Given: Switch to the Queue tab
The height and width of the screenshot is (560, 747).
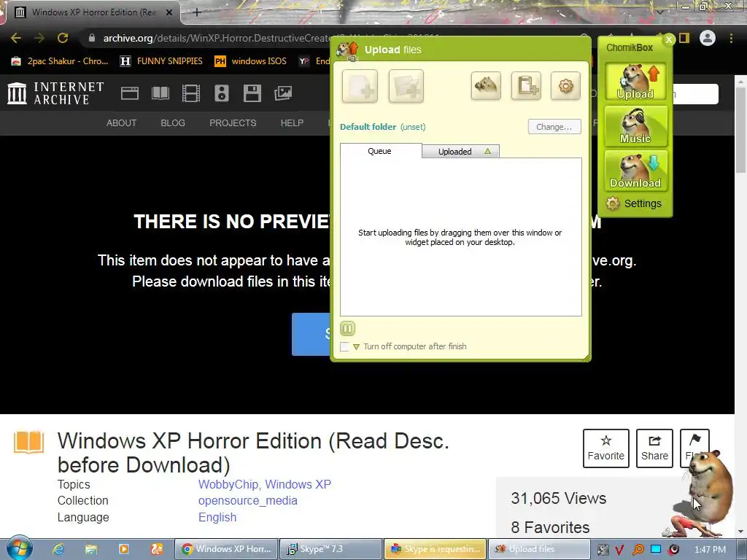Looking at the screenshot, I should tap(380, 151).
